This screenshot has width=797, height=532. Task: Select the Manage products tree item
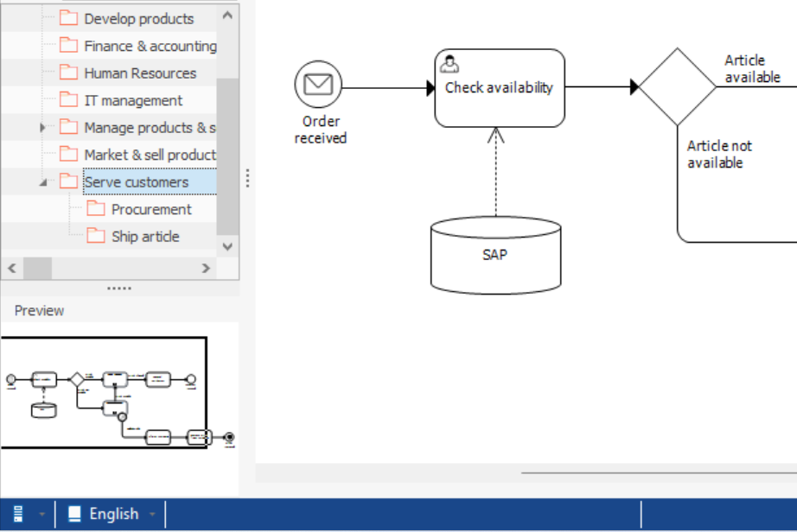pyautogui.click(x=150, y=128)
